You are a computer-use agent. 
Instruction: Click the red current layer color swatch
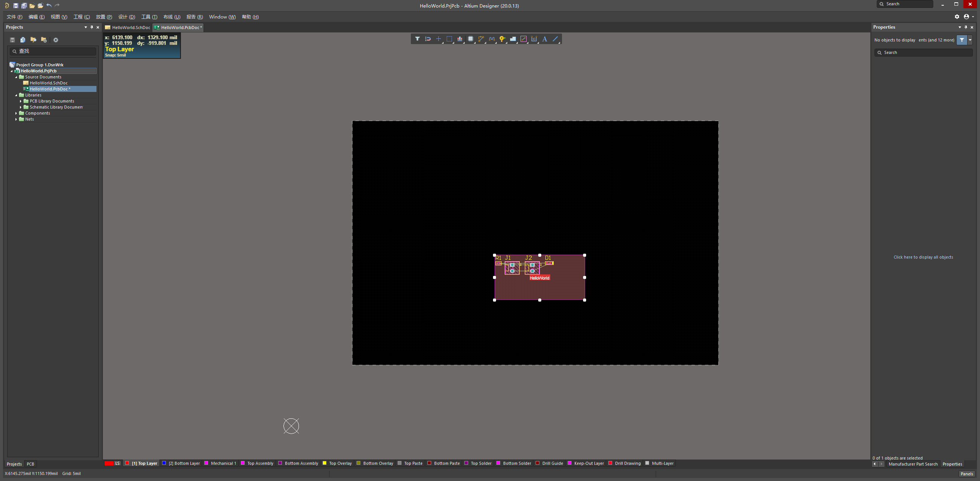(x=109, y=463)
